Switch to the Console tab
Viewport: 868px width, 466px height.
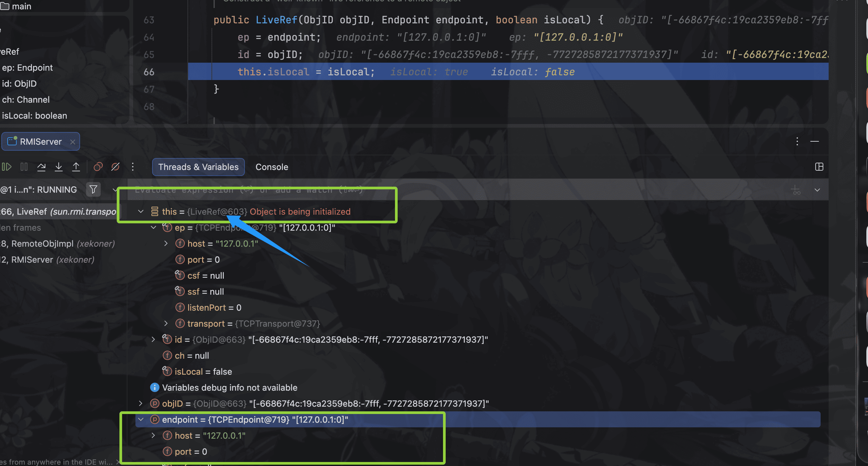(x=272, y=167)
